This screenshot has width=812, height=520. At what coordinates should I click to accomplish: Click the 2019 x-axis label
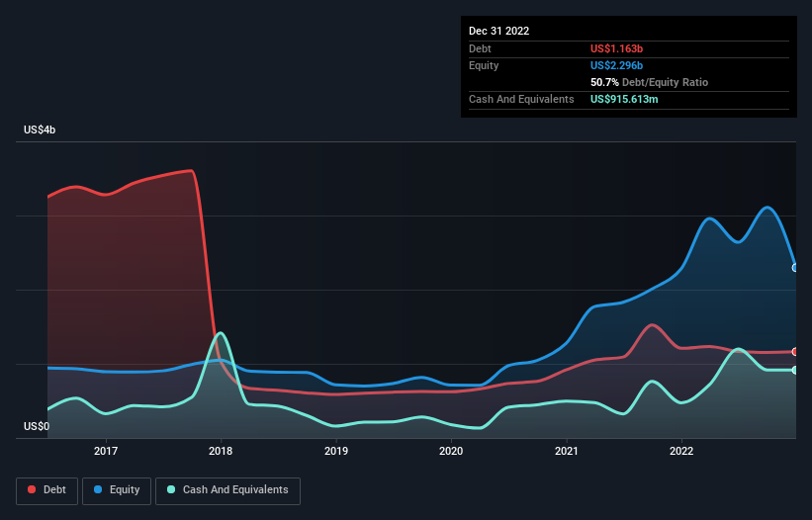(336, 451)
